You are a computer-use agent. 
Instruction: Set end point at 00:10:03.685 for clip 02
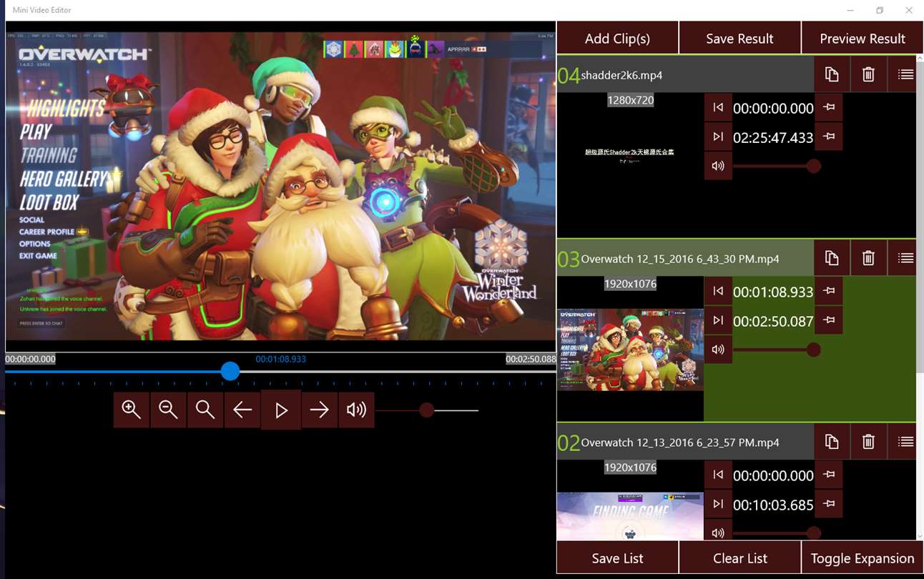pyautogui.click(x=829, y=504)
